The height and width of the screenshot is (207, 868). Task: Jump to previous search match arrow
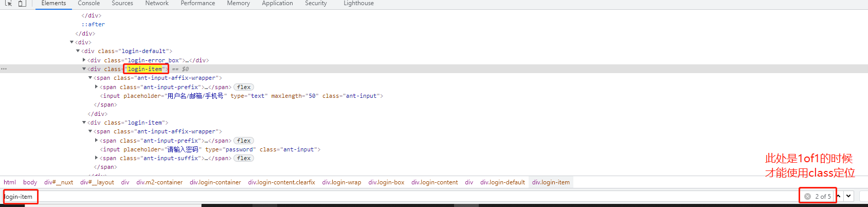click(839, 196)
